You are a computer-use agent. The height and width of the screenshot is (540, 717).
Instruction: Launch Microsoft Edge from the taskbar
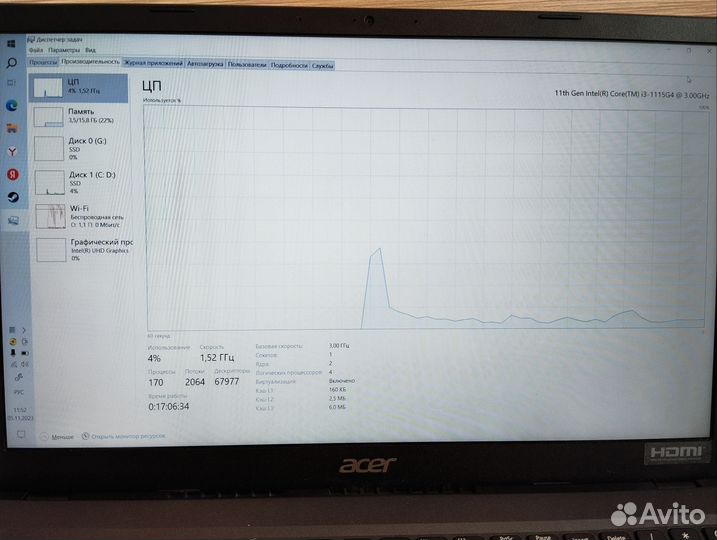12,106
